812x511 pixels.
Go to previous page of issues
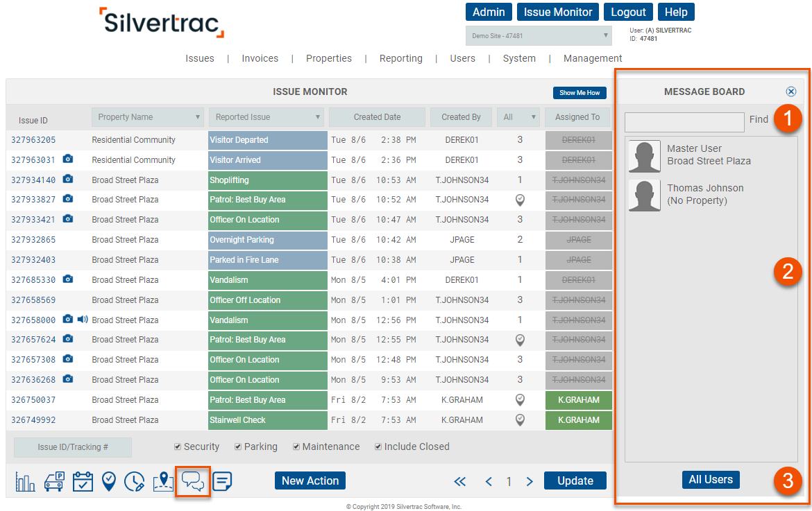(x=489, y=481)
